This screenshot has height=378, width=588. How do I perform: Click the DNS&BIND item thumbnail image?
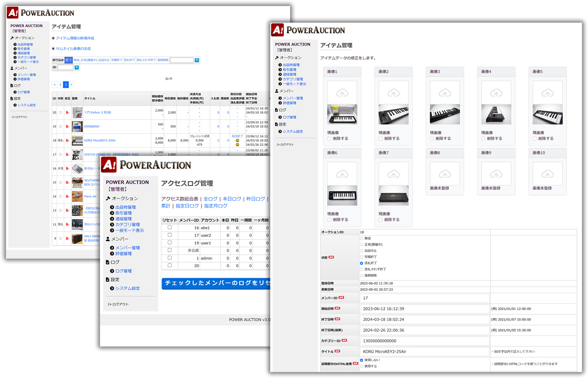coord(77,126)
